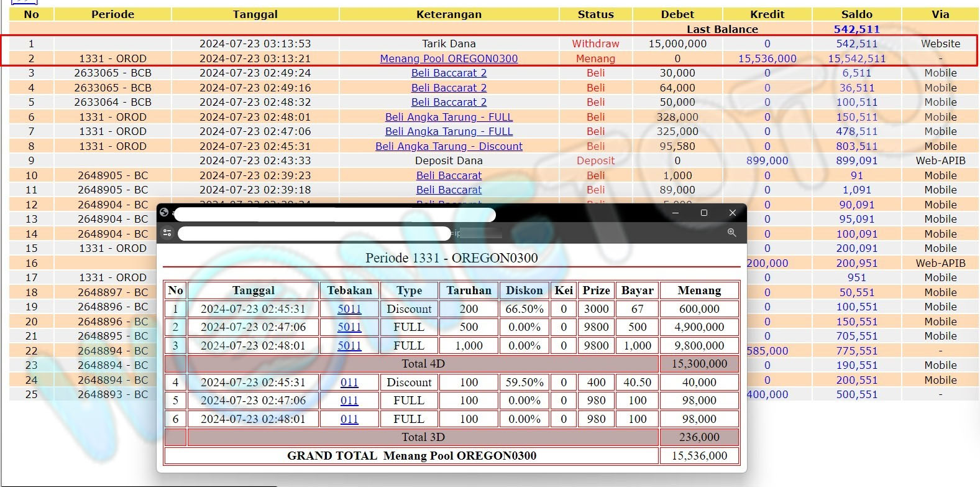Click the 5011 tebakan link in Discount row
The image size is (980, 487).
pyautogui.click(x=349, y=309)
